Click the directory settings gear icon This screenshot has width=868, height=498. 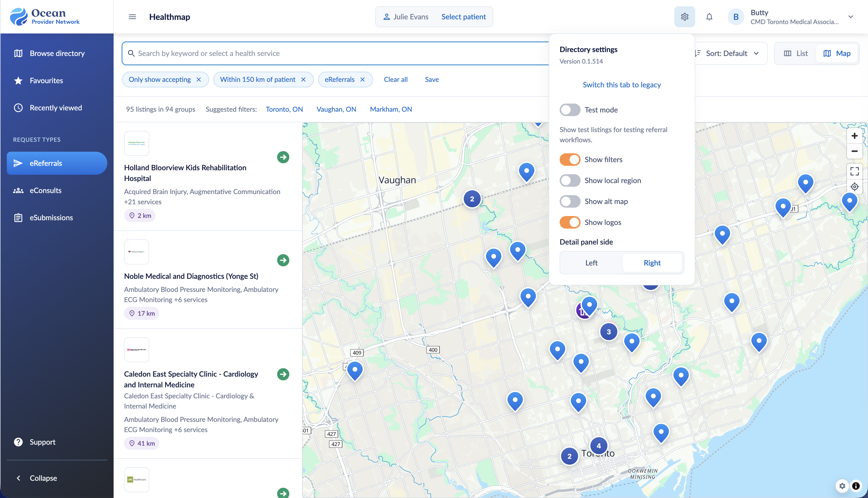pos(684,17)
